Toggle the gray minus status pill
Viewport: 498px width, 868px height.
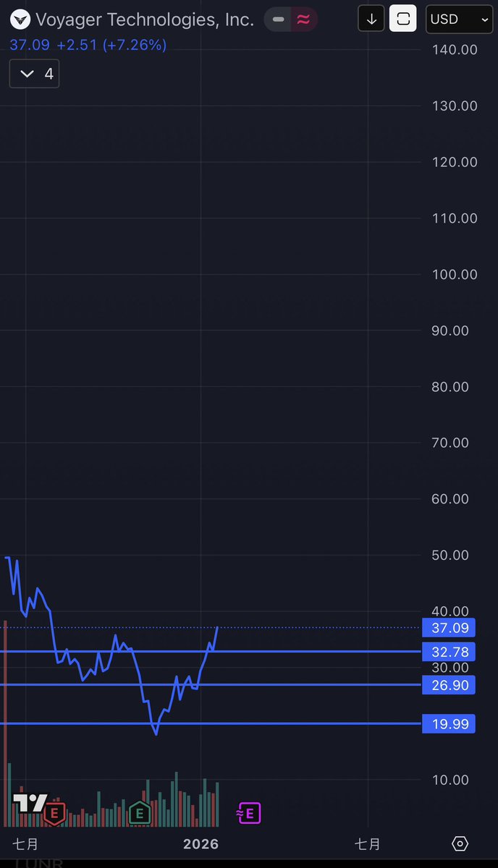click(x=278, y=20)
